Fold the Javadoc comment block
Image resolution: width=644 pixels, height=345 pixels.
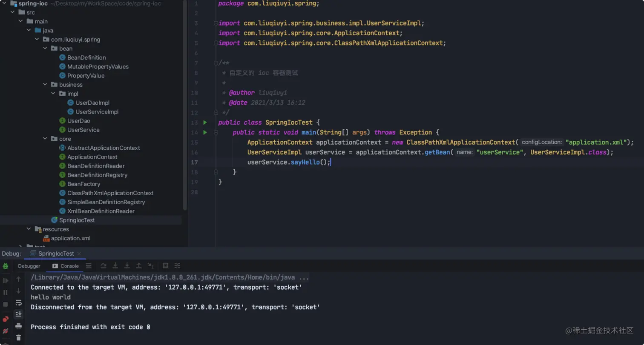(x=216, y=63)
